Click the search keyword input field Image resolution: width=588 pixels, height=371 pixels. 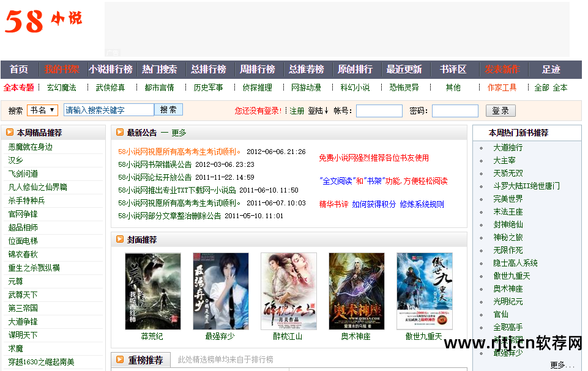coord(109,110)
